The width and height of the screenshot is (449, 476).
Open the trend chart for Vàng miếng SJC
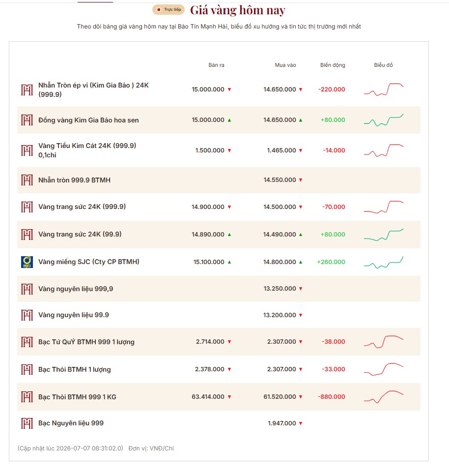tap(384, 262)
